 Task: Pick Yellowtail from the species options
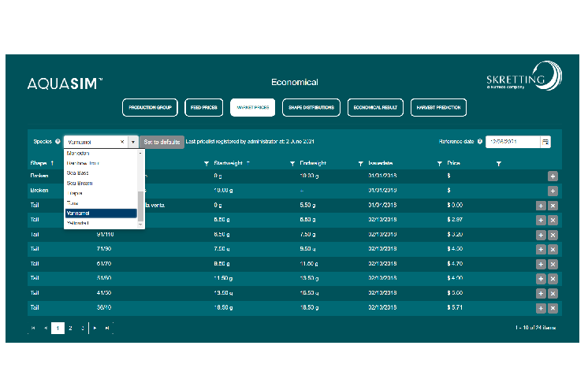pyautogui.click(x=78, y=223)
